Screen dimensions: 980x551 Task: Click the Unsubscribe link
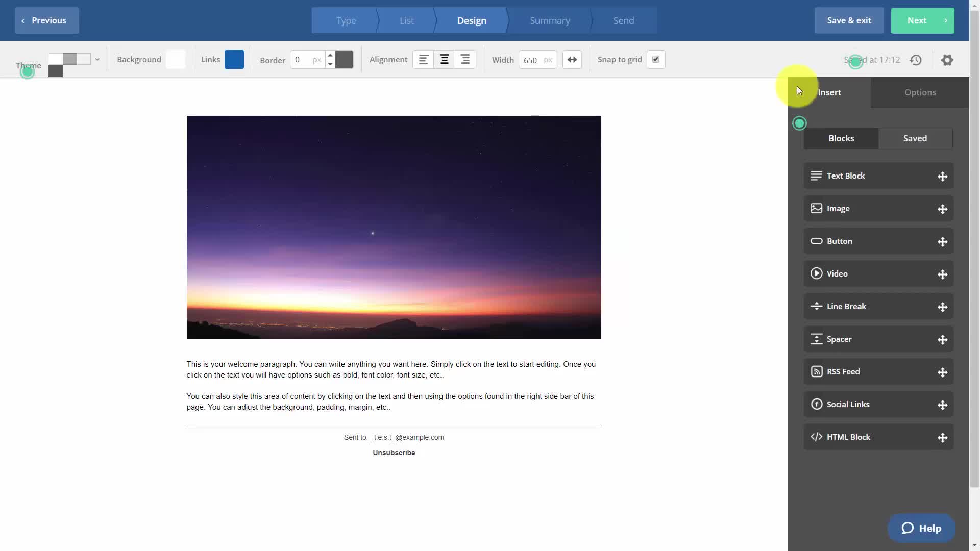click(394, 453)
